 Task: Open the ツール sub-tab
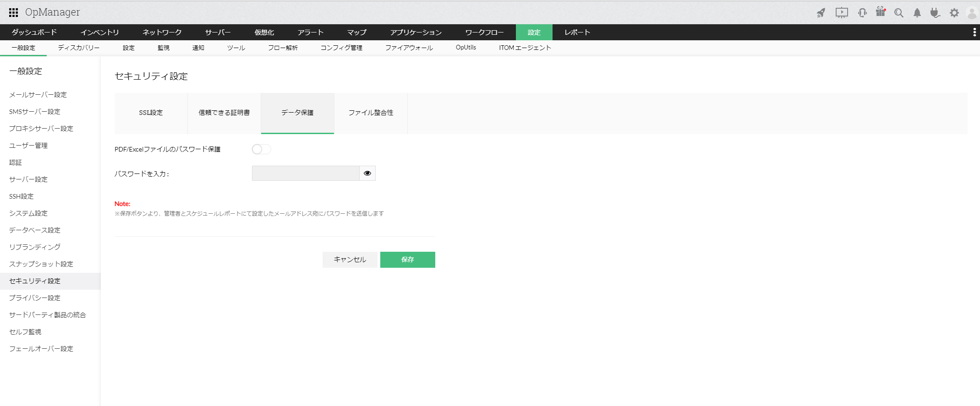(236, 48)
